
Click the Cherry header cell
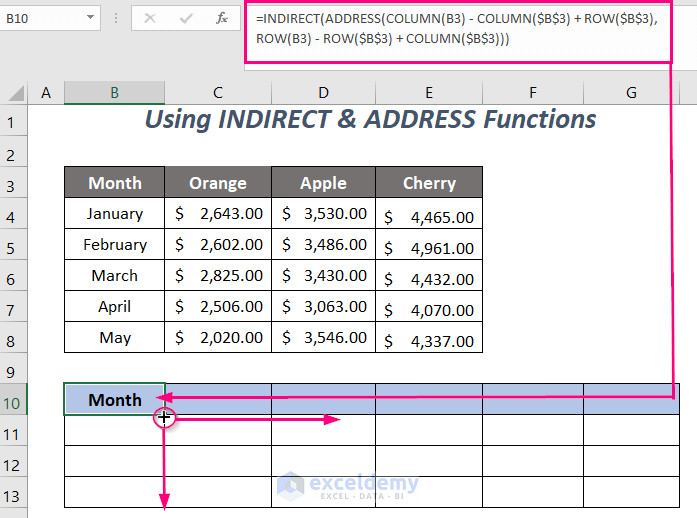tap(429, 183)
